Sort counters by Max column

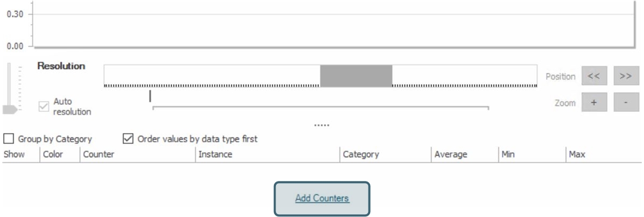pos(577,155)
